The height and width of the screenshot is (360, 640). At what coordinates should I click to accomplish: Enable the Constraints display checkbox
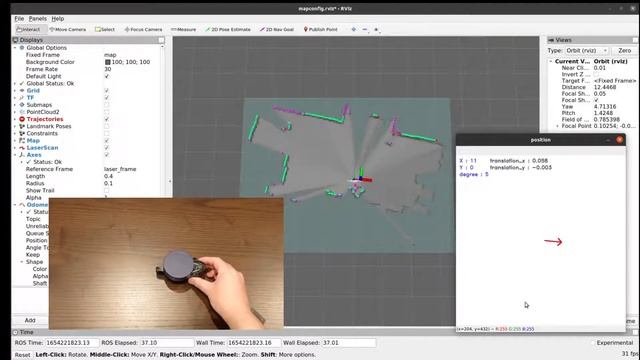point(107,133)
